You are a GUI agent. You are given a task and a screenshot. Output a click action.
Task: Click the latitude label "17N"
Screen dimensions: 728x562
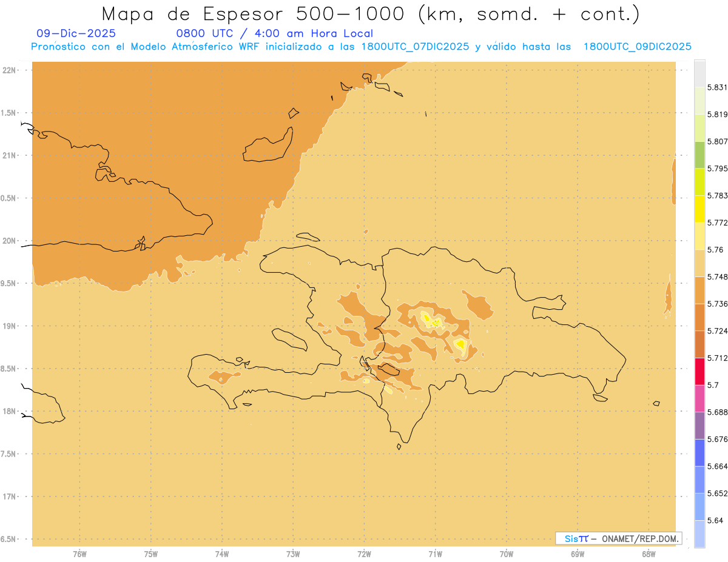(x=9, y=497)
